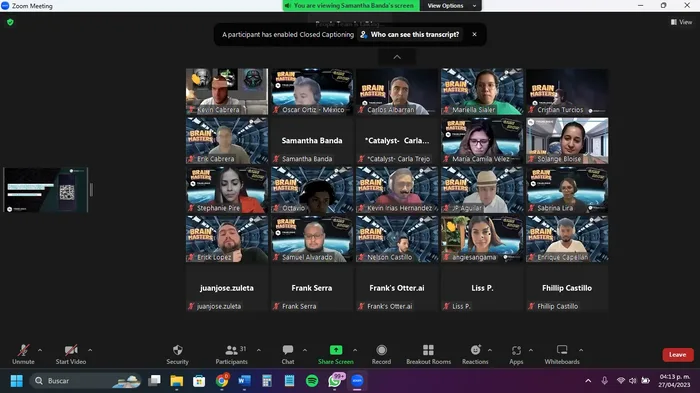700x393 pixels.
Task: Open Breakout Rooms
Action: (x=428, y=355)
